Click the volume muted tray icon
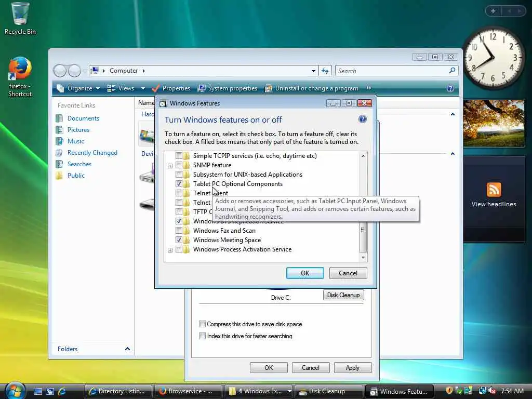 (x=492, y=391)
